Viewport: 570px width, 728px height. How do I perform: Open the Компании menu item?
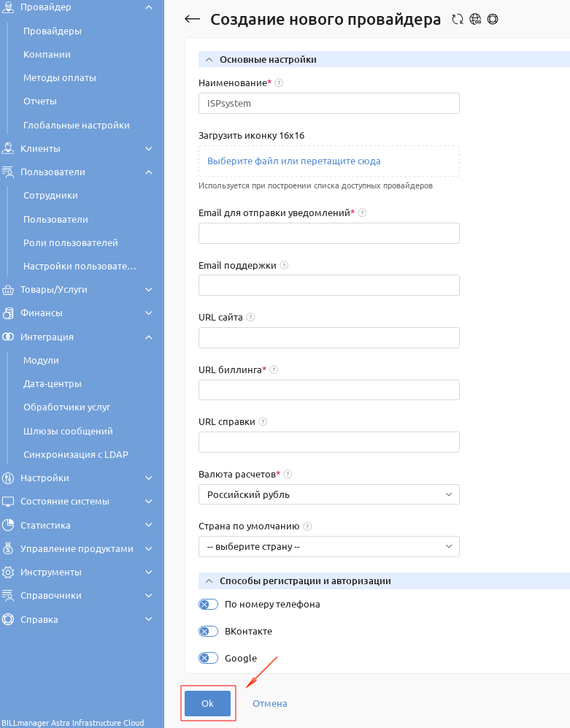pos(47,54)
